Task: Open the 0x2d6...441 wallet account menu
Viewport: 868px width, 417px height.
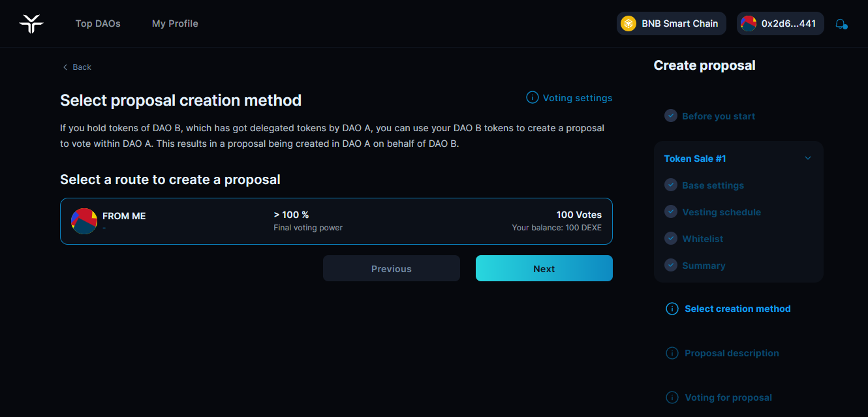Action: pyautogui.click(x=781, y=23)
